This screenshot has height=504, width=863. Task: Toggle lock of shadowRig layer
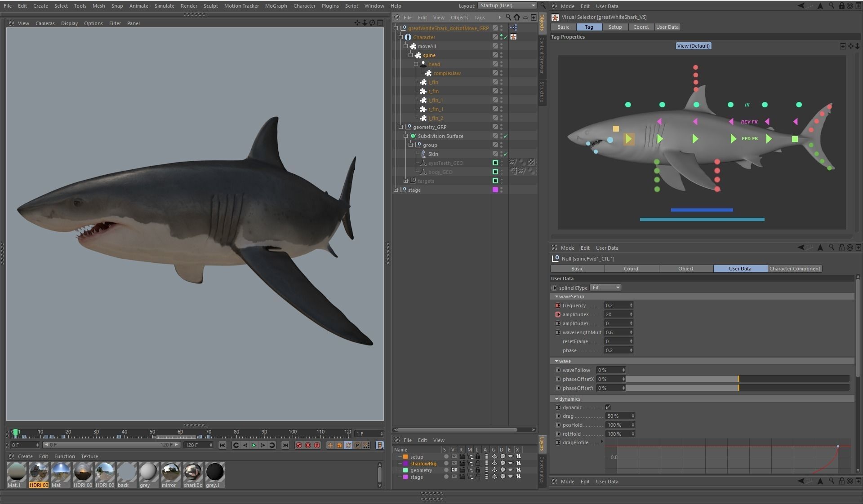[x=478, y=463]
